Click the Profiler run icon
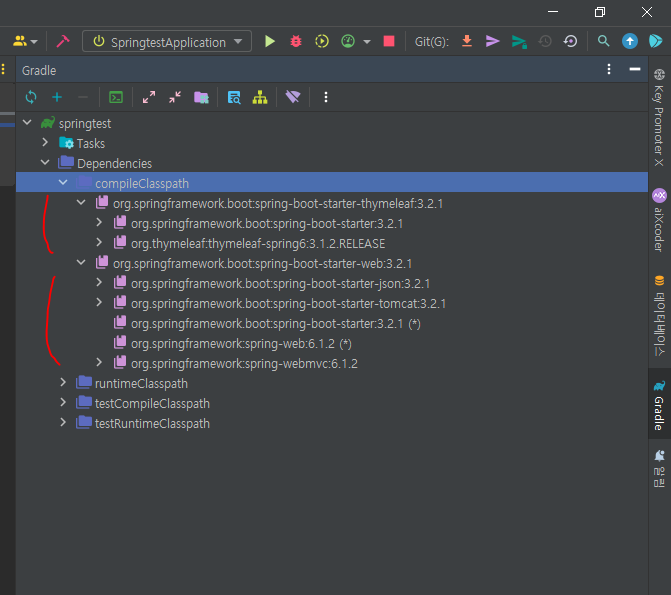 click(348, 42)
